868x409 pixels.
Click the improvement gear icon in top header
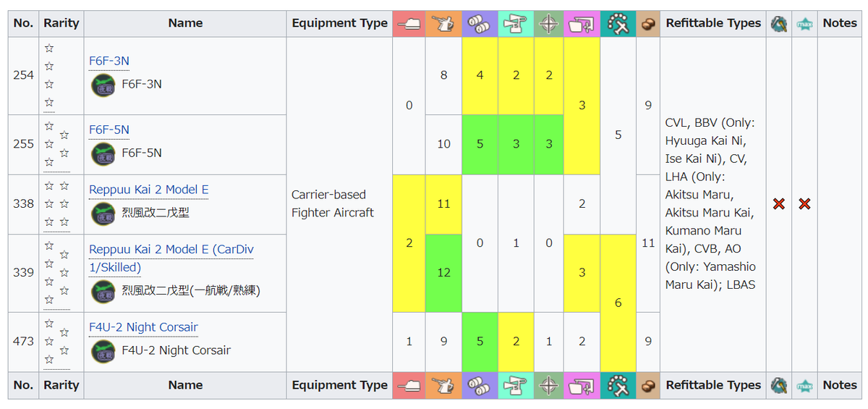(x=778, y=23)
